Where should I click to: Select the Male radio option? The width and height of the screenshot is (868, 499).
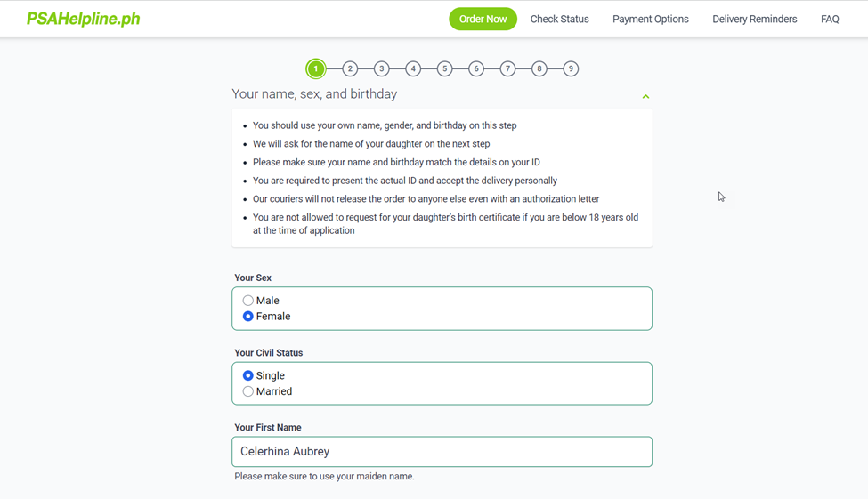(248, 301)
